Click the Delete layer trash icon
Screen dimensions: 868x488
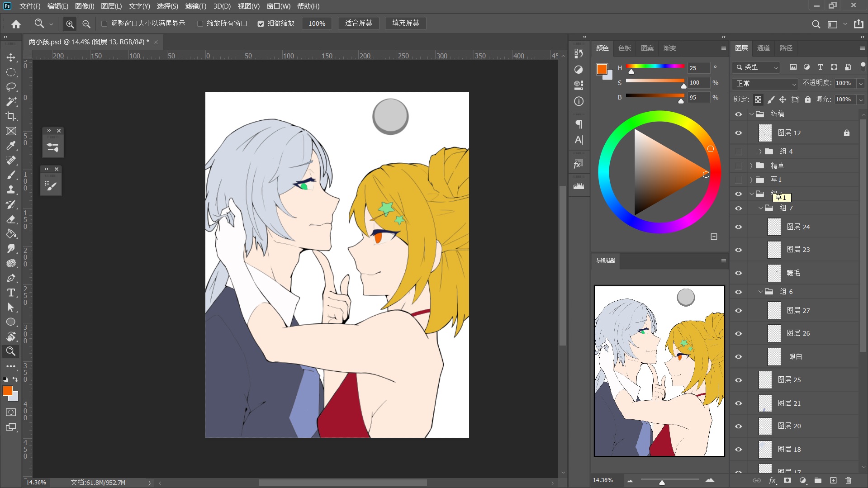(x=848, y=480)
